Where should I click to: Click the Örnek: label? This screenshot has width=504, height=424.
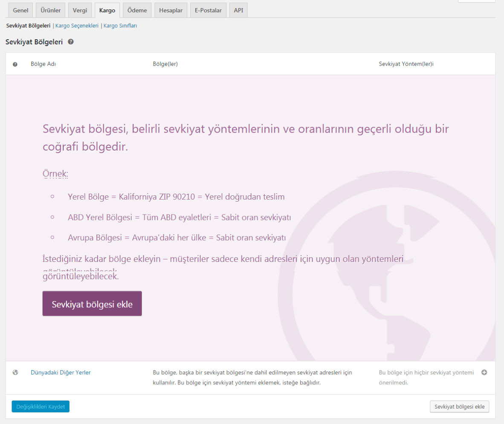tap(55, 174)
